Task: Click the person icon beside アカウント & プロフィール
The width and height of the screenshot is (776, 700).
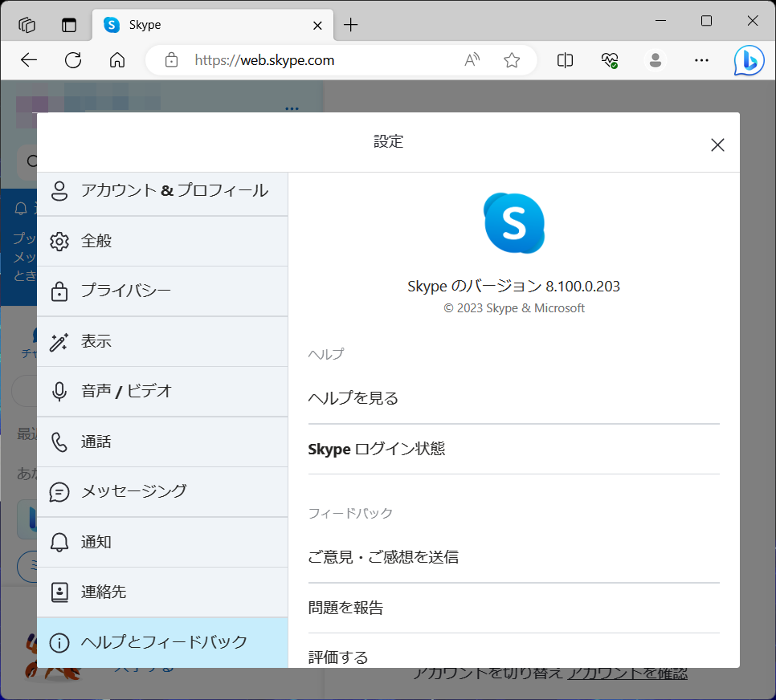Action: pos(59,191)
